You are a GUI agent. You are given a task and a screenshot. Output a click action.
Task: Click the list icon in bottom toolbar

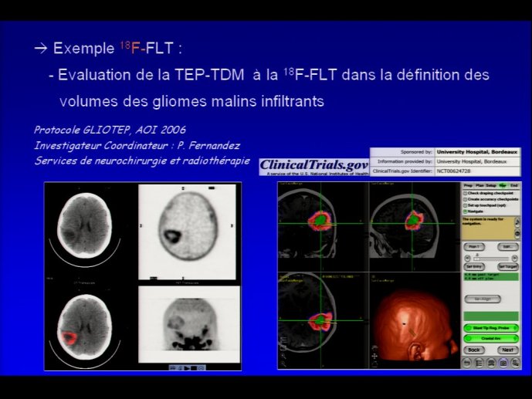click(x=479, y=363)
